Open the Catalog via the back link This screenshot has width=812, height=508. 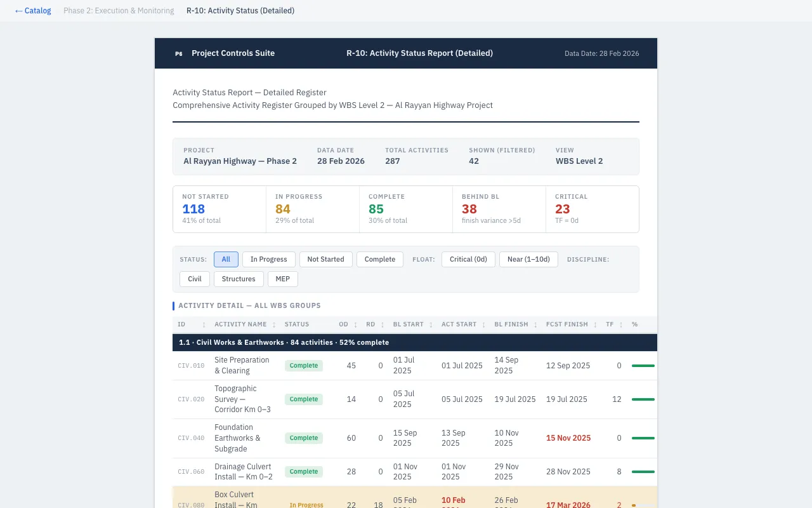(x=33, y=10)
